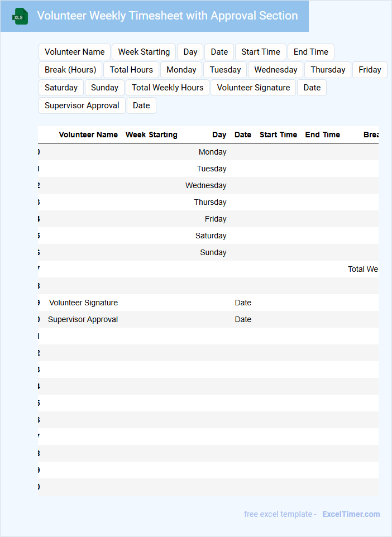This screenshot has height=537, width=392.
Task: Click the Volunteer Weekly Timesheet page title
Action: [x=167, y=16]
